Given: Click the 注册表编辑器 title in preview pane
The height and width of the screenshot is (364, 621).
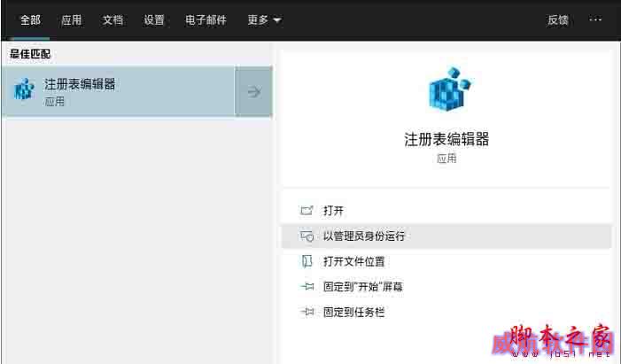Looking at the screenshot, I should point(446,139).
